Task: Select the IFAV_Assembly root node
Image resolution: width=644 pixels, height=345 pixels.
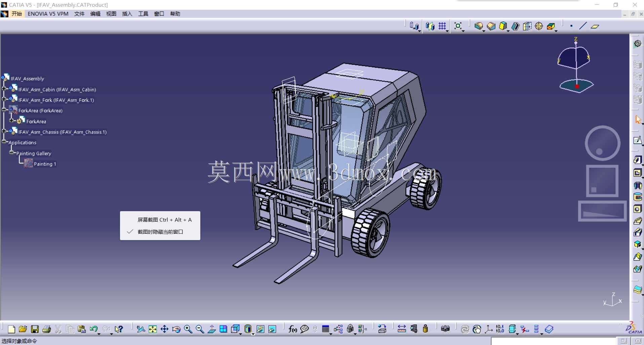Action: (x=27, y=79)
